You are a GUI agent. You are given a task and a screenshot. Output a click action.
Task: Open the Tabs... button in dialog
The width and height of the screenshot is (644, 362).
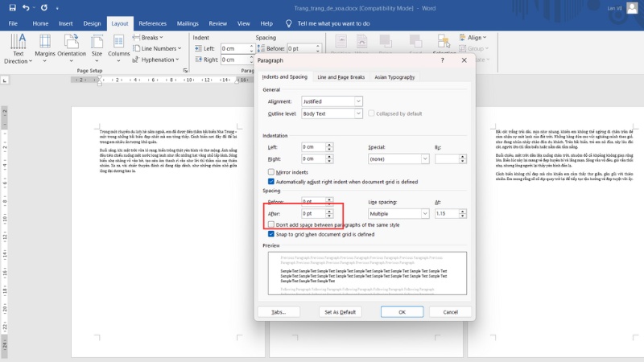click(279, 311)
